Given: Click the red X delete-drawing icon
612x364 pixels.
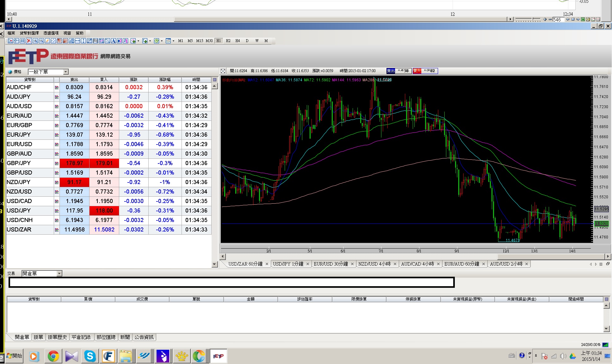Looking at the screenshot, I should 29,41.
